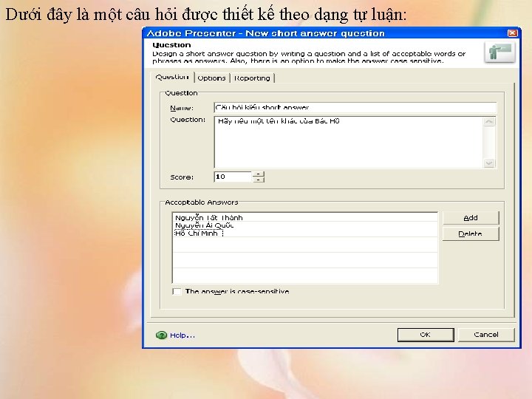Click the Add answer button
This screenshot has height=399, width=532.
click(x=471, y=218)
